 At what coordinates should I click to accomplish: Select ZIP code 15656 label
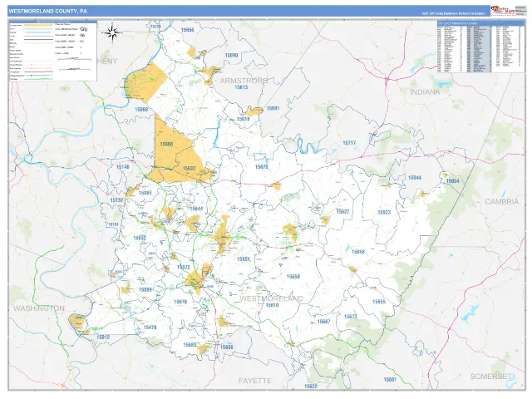tap(187, 30)
